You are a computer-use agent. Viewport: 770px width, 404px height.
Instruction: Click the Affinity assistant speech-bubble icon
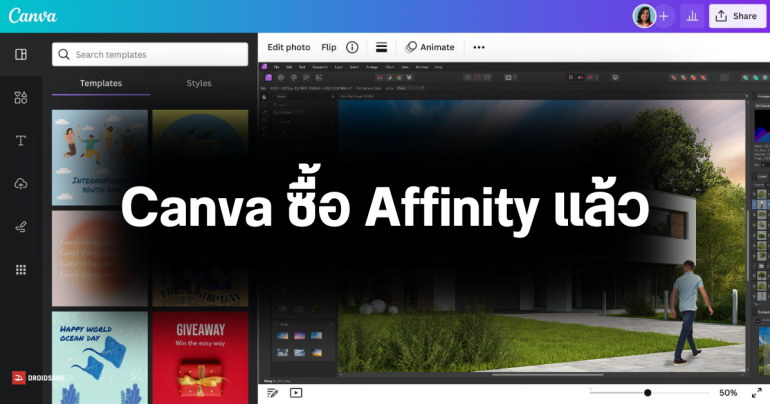[x=615, y=78]
